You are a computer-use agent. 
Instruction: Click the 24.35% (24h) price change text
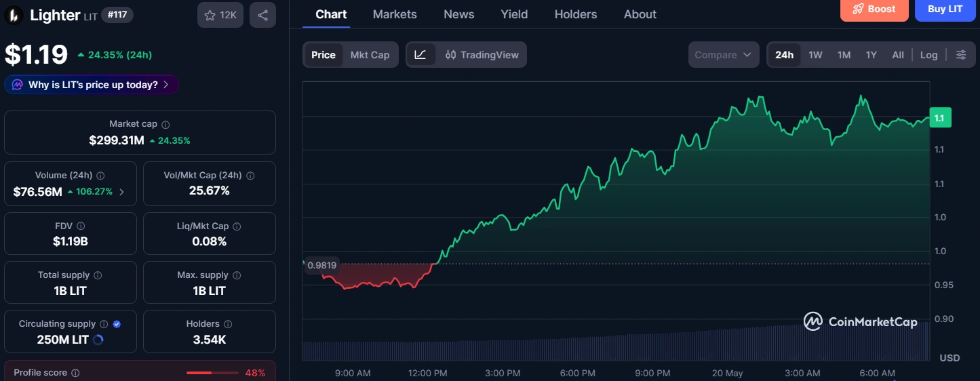(115, 55)
